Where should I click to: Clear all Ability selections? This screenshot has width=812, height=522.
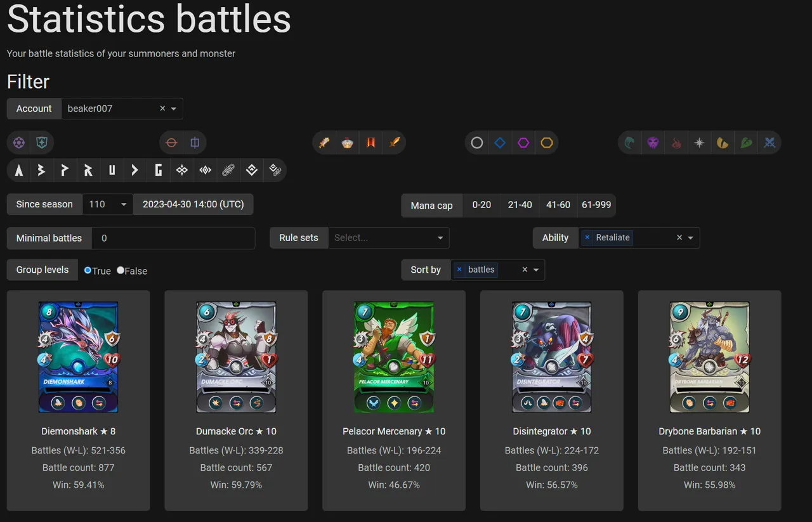click(679, 238)
